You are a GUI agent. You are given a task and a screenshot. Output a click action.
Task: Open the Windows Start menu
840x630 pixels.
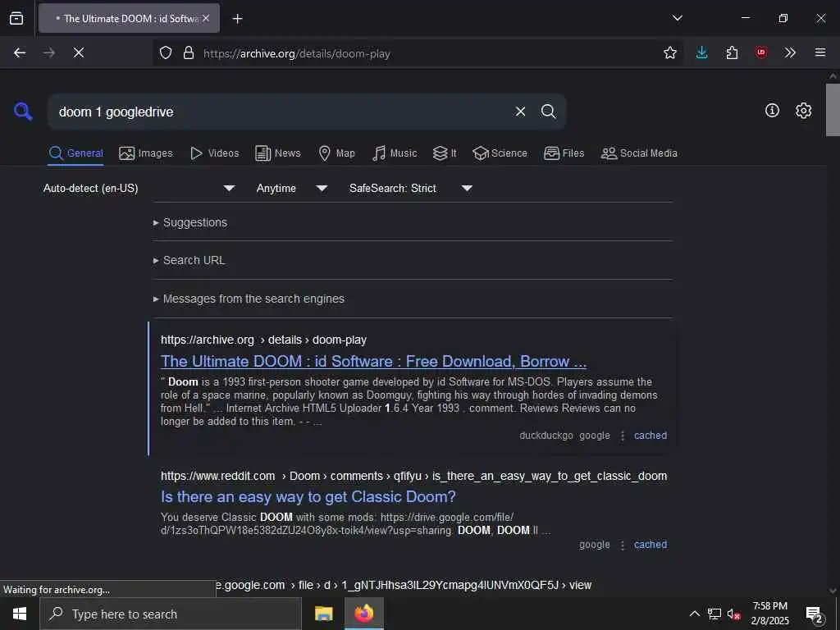(x=20, y=614)
